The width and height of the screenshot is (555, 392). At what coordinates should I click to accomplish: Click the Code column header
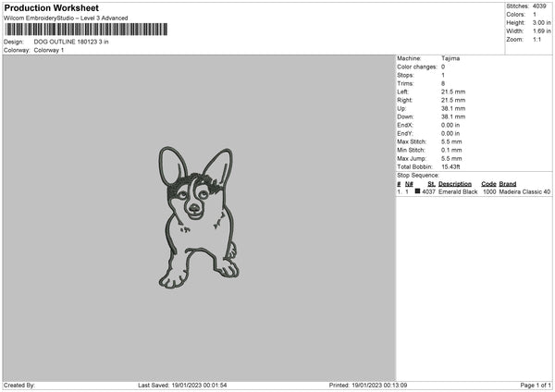(x=488, y=184)
